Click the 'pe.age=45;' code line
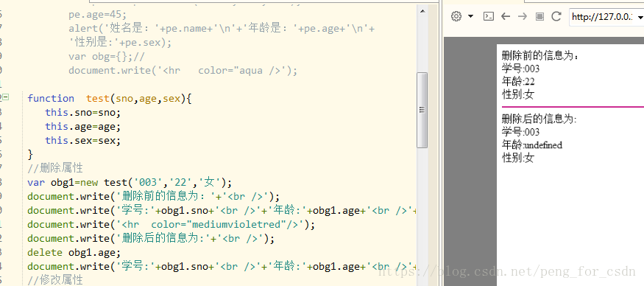 pos(98,15)
